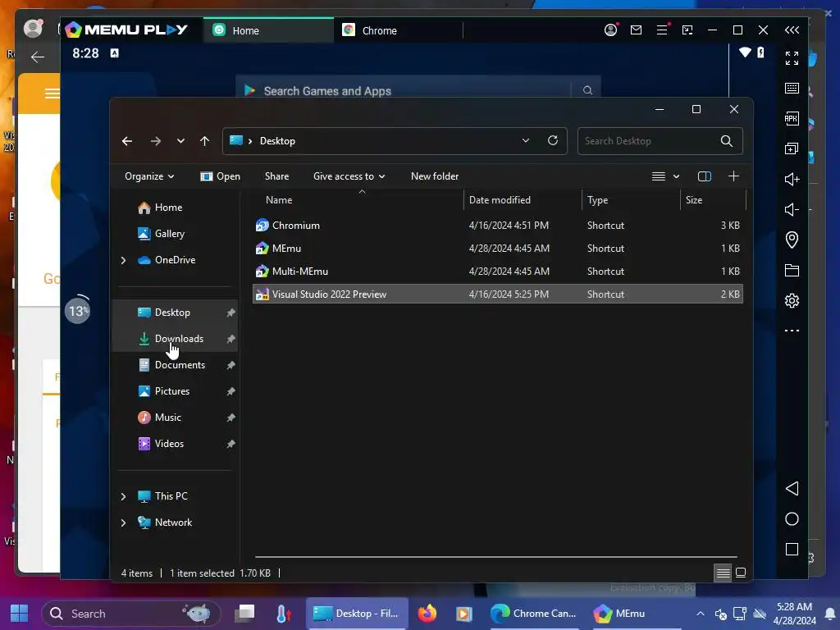Screen dimensions: 840x630
Task: Click the Open button in toolbar
Action: pyautogui.click(x=220, y=176)
